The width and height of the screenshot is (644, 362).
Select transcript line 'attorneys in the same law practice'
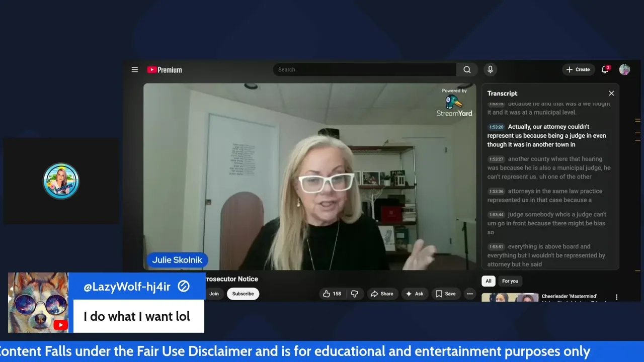[555, 191]
